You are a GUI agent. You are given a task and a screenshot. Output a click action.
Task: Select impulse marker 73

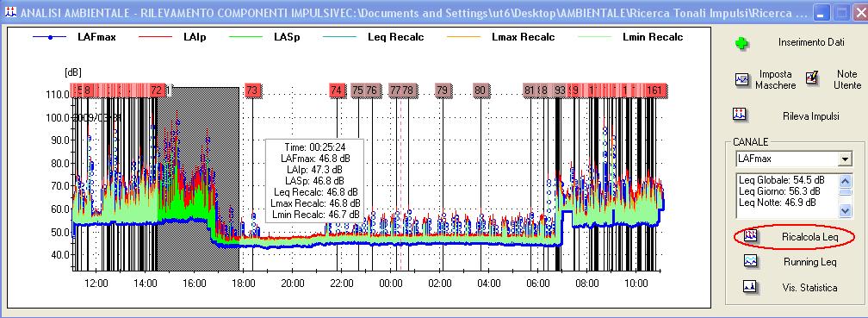(252, 90)
